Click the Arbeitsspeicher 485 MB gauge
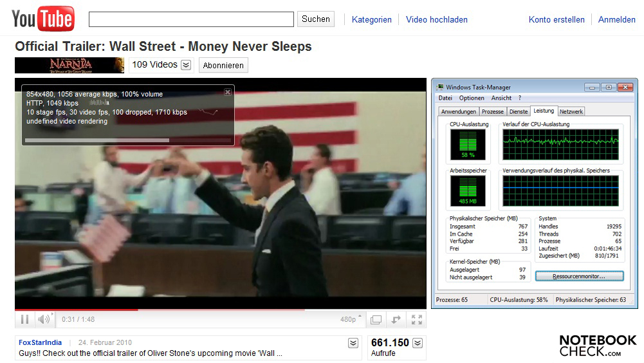This screenshot has width=644, height=363. click(x=468, y=191)
